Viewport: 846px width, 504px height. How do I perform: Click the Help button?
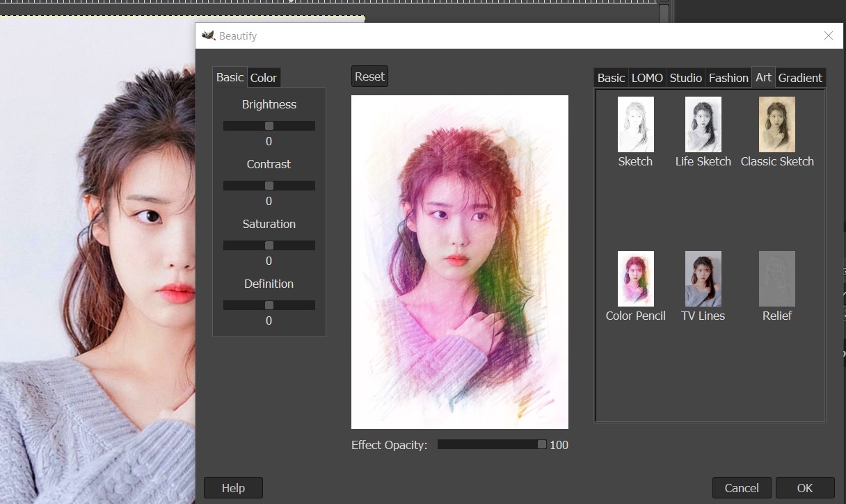[233, 488]
